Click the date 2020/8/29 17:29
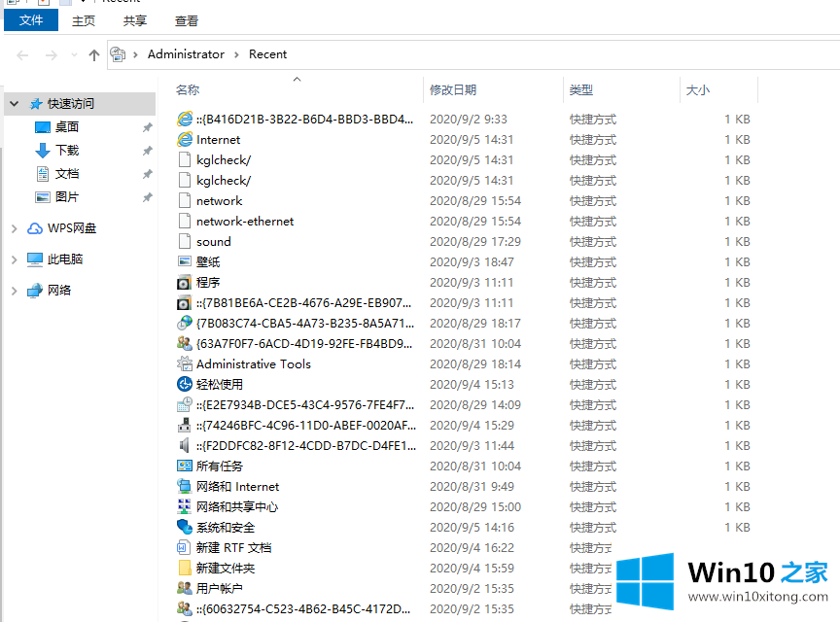The image size is (840, 622). pos(475,242)
